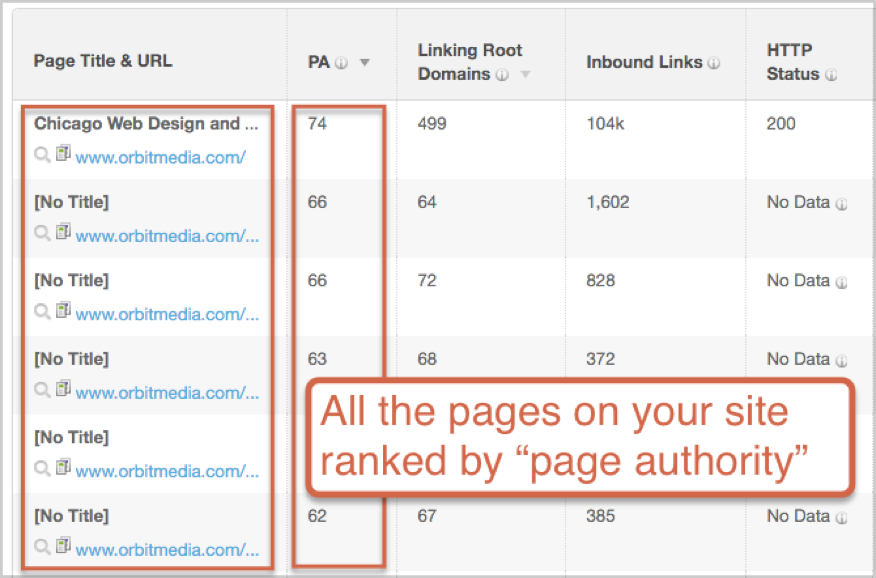
Task: Click info icon beside Linking Root Domains
Action: [x=502, y=75]
